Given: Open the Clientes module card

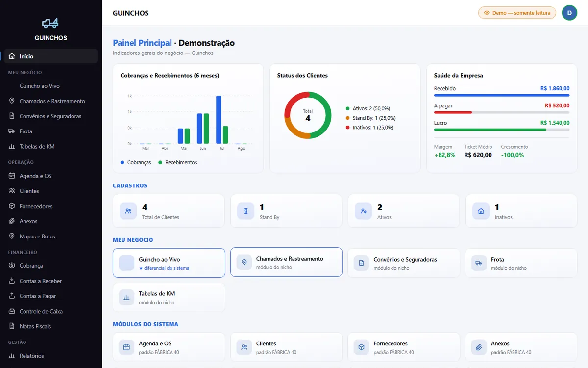Looking at the screenshot, I should coord(286,347).
